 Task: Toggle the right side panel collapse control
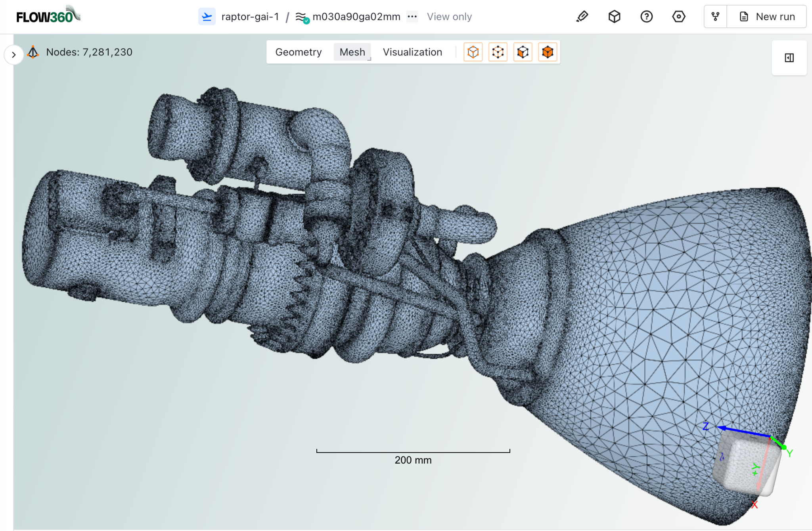coord(789,57)
